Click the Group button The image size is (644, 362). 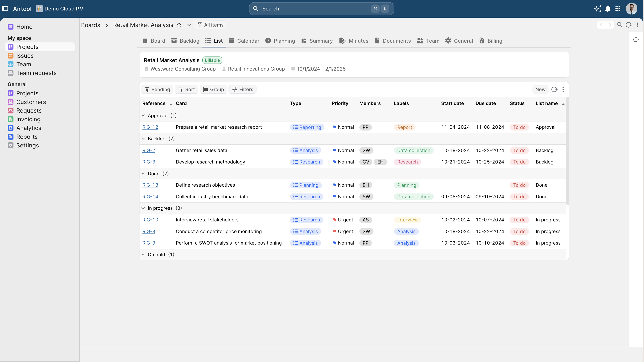[x=213, y=89]
